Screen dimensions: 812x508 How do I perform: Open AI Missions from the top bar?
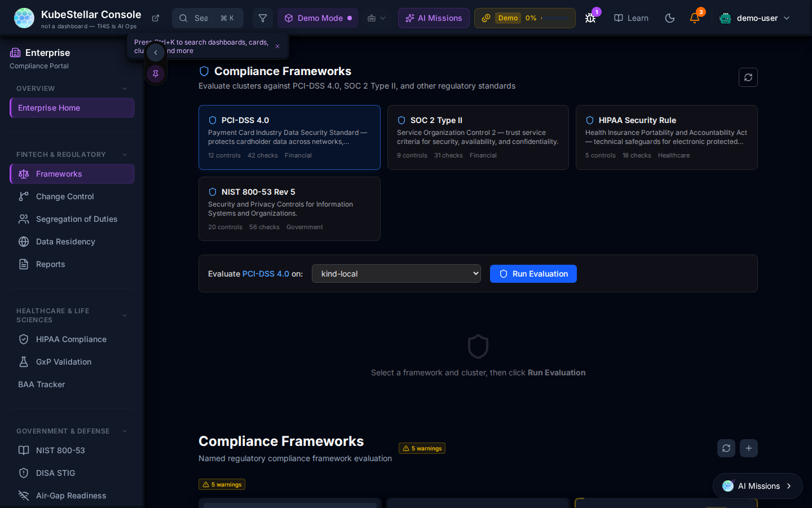434,18
